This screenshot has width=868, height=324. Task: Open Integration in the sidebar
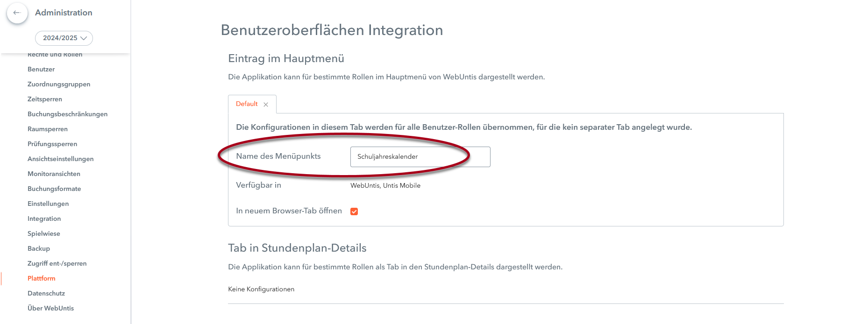[44, 218]
